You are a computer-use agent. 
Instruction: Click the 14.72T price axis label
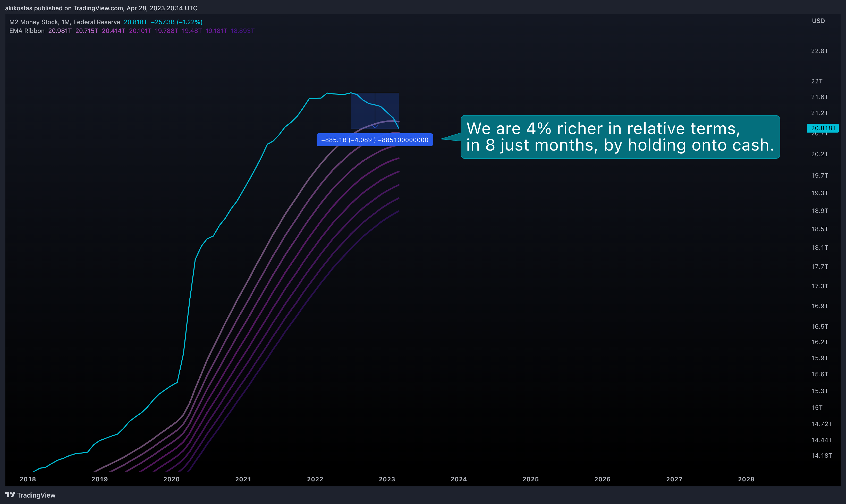tap(822, 424)
